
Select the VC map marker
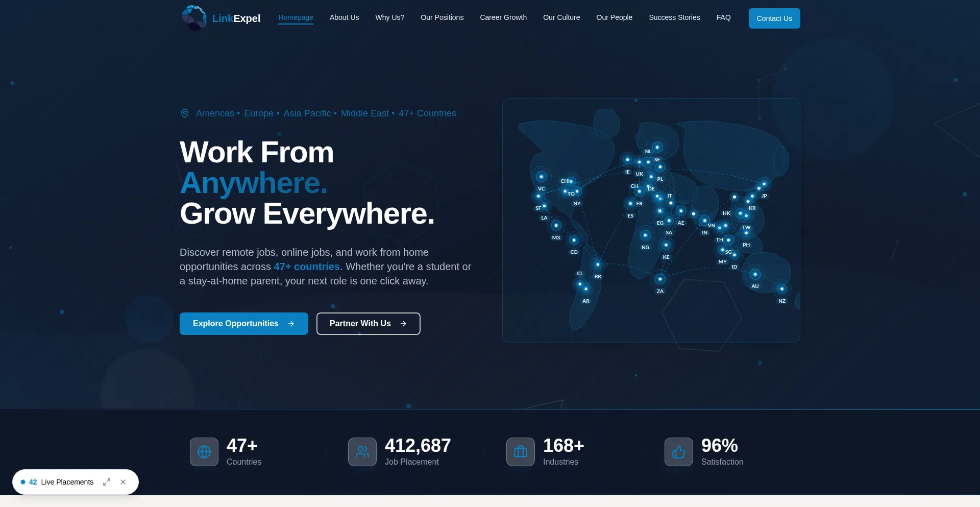pos(541,177)
